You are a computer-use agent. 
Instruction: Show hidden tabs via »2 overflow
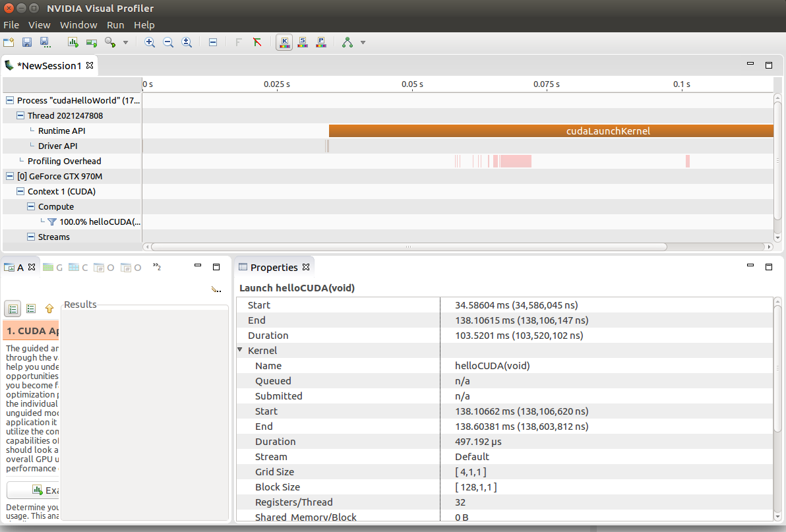coord(157,267)
